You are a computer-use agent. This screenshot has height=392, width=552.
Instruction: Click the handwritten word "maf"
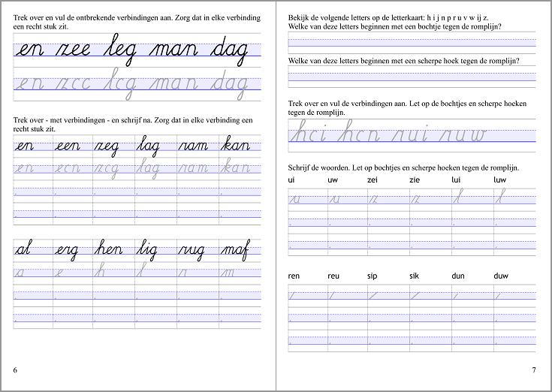235,251
